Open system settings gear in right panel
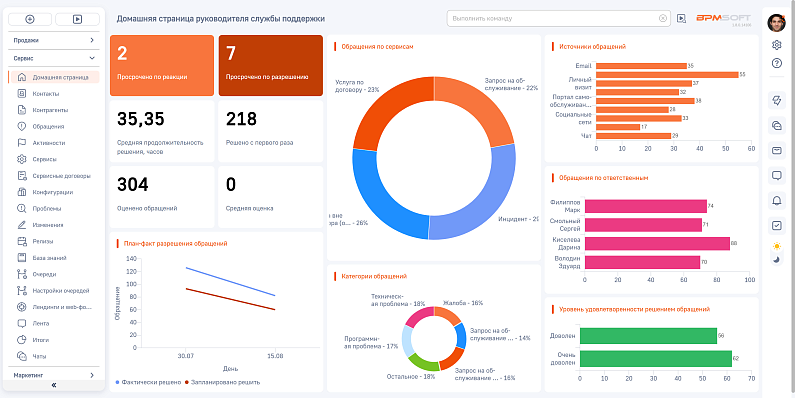The image size is (795, 398). point(776,45)
